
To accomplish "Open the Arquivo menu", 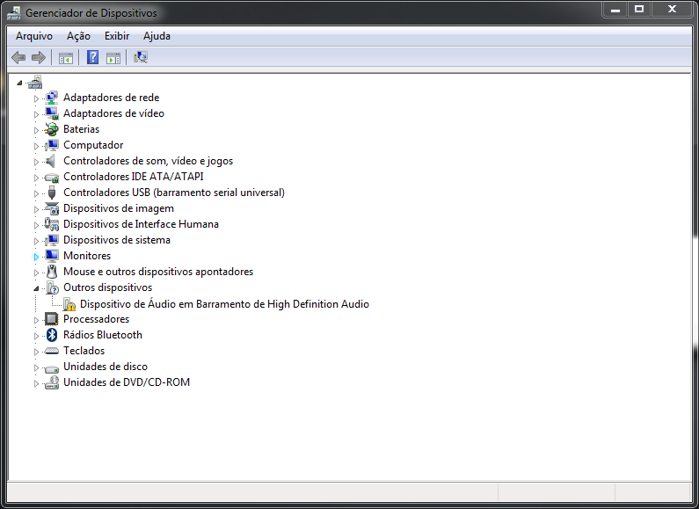I will [34, 36].
